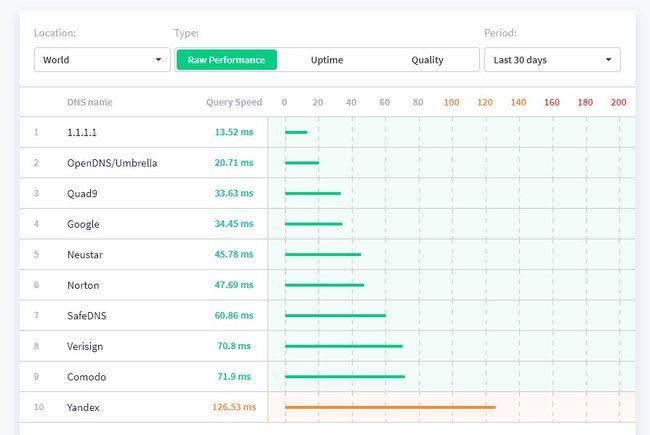Click the 45.78 ms query speed value
The width and height of the screenshot is (650, 435).
pyautogui.click(x=234, y=254)
